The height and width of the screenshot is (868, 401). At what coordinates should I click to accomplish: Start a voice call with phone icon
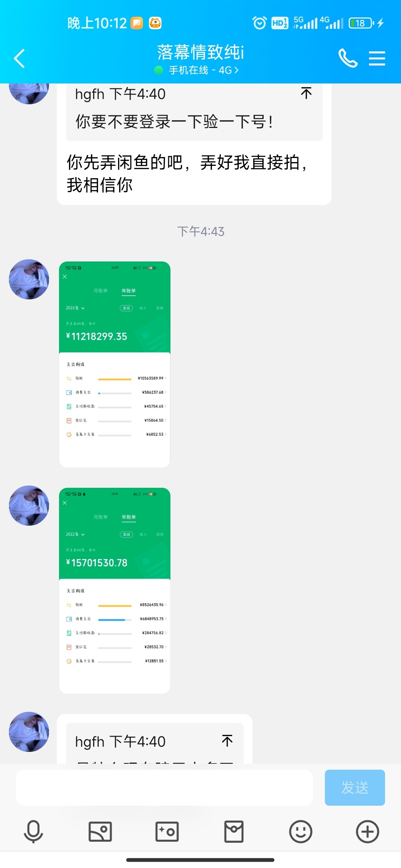(348, 59)
